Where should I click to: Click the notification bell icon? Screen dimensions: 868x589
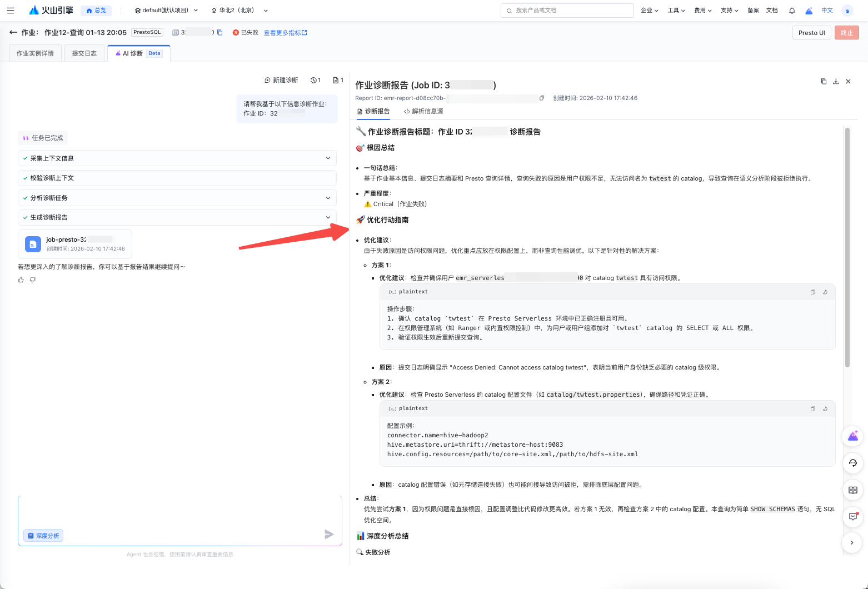(x=792, y=11)
